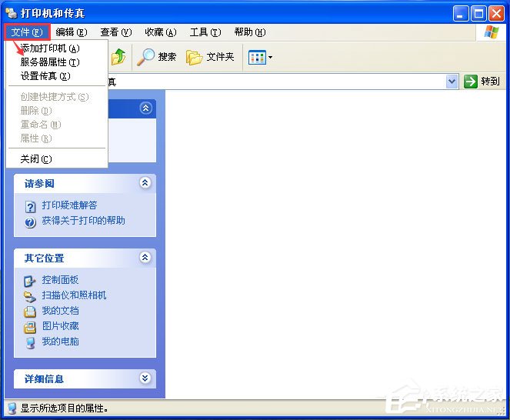Click the printer icon in title bar
Screen dimensions: 510x420
tap(12, 13)
